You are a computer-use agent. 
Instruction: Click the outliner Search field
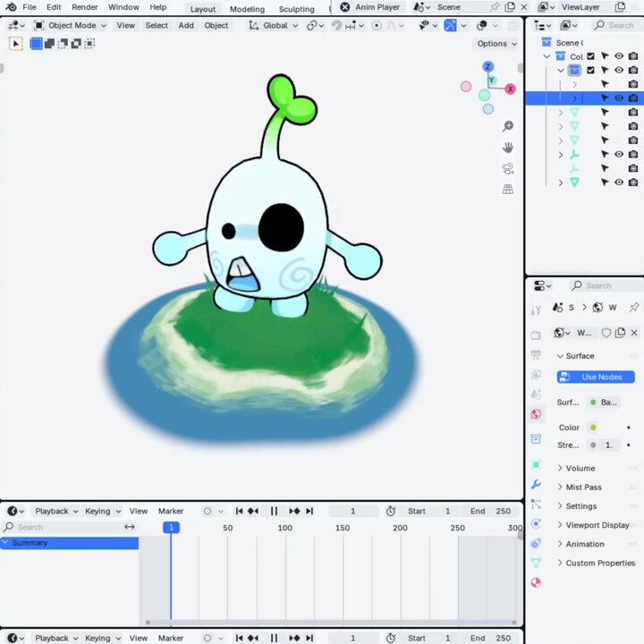(x=618, y=25)
